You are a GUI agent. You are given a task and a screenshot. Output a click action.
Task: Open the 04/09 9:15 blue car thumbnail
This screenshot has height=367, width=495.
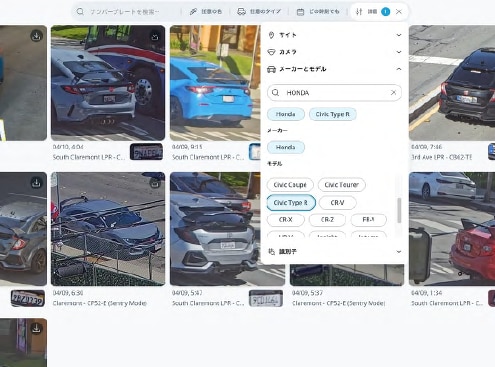[x=215, y=83]
